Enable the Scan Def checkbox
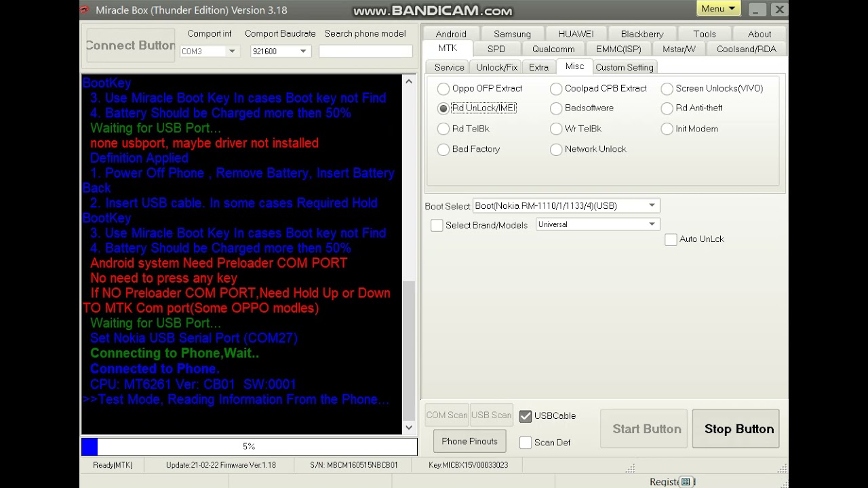Viewport: 868px width, 488px height. click(526, 443)
